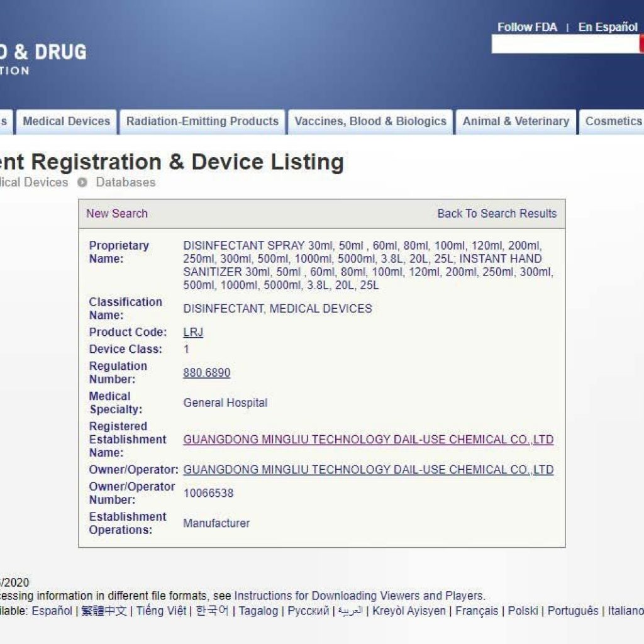Click the Owner/Operator company name link
This screenshot has width=644, height=644.
point(368,470)
